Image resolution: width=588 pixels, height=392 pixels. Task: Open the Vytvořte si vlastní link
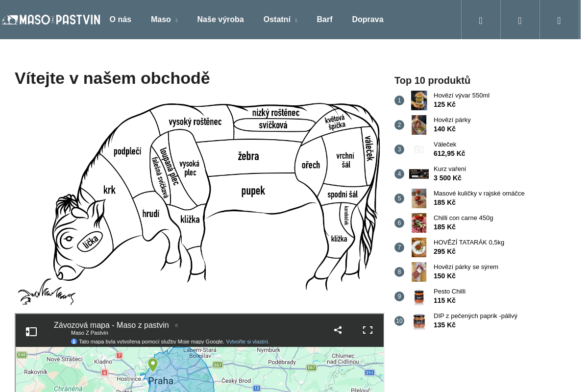tap(246, 342)
